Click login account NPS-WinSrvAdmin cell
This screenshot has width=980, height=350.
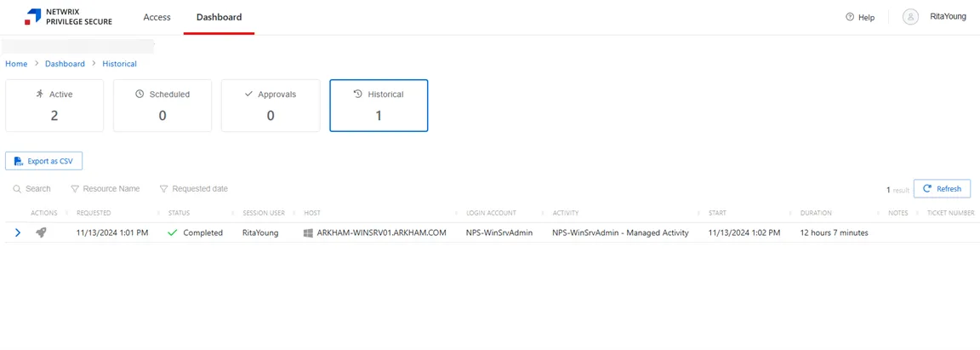pyautogui.click(x=499, y=233)
